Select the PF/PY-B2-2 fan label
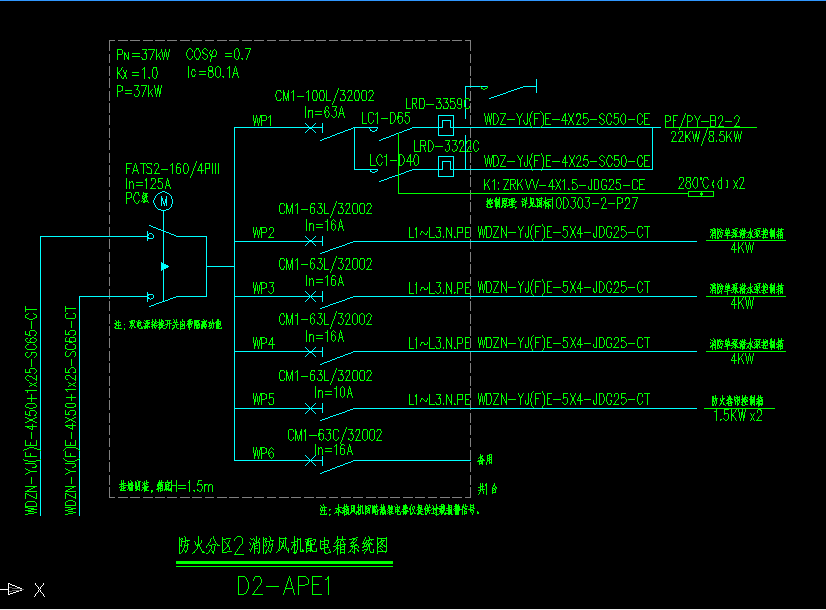826x610 pixels. [702, 121]
